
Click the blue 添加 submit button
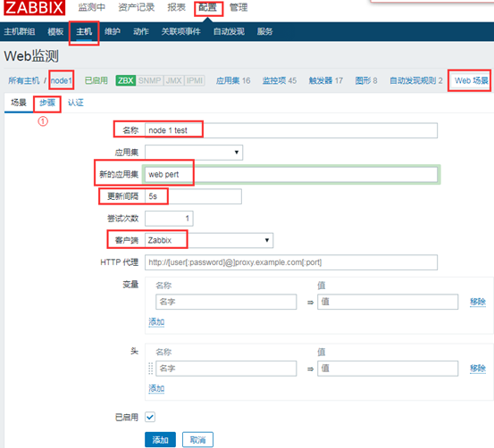160,439
